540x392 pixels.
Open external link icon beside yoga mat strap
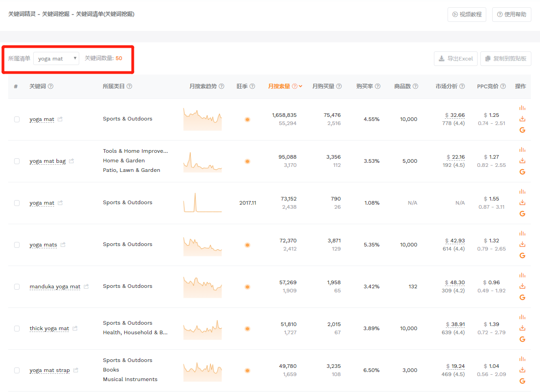(76, 370)
